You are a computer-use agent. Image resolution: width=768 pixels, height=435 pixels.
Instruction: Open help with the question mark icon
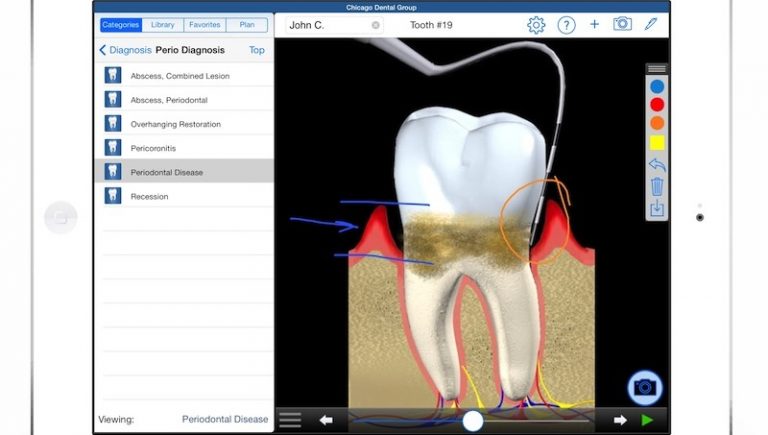(x=566, y=25)
